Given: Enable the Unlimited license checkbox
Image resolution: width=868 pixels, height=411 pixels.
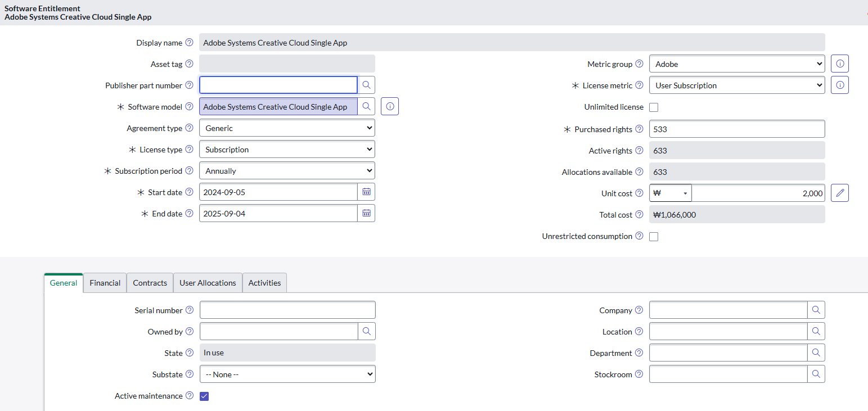Looking at the screenshot, I should (x=654, y=107).
